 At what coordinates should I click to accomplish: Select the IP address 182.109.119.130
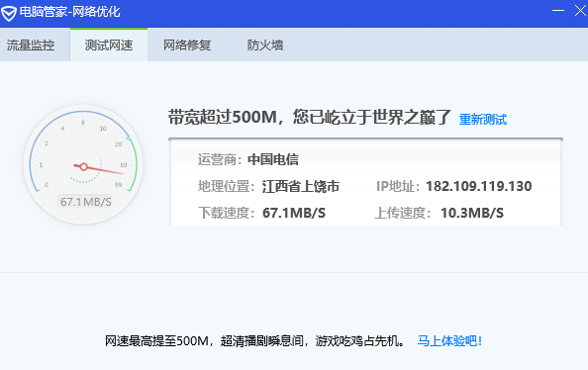pos(478,186)
